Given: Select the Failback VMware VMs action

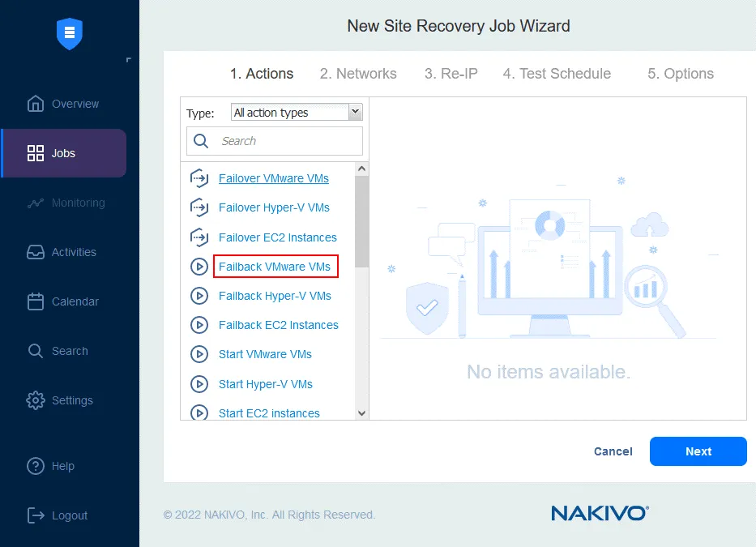Looking at the screenshot, I should (274, 266).
